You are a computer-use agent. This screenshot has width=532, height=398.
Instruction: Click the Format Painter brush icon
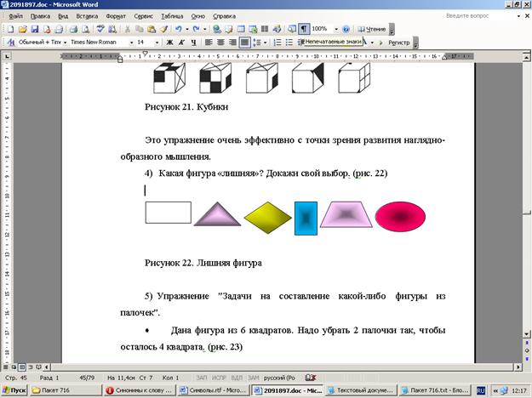pyautogui.click(x=163, y=29)
